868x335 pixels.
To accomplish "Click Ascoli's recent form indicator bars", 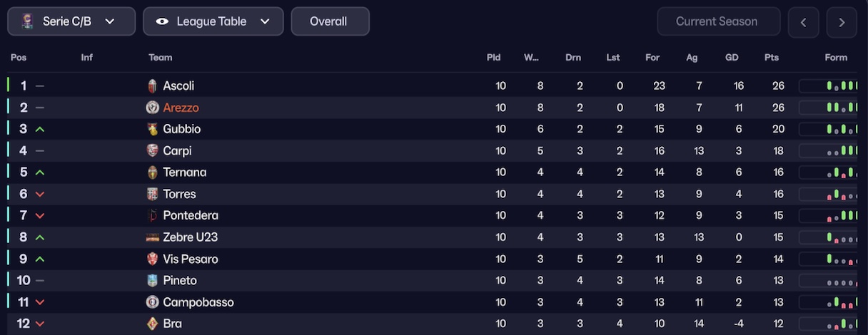I will (x=828, y=86).
